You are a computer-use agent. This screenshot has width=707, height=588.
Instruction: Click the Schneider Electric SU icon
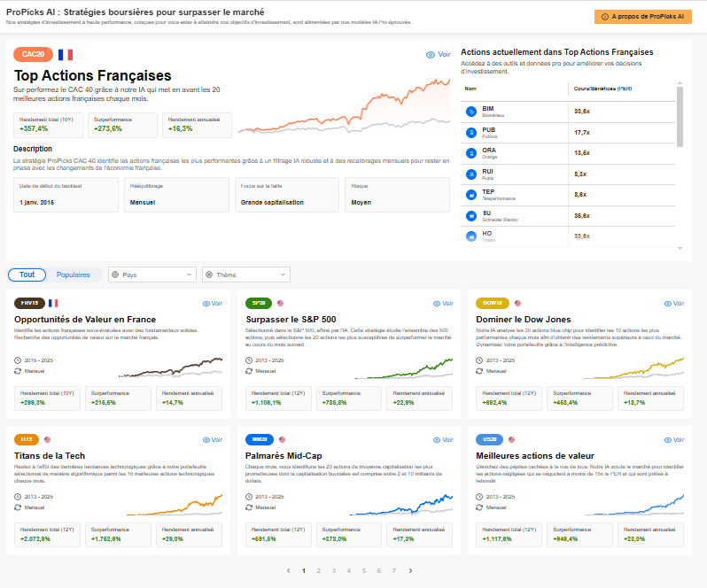click(471, 214)
